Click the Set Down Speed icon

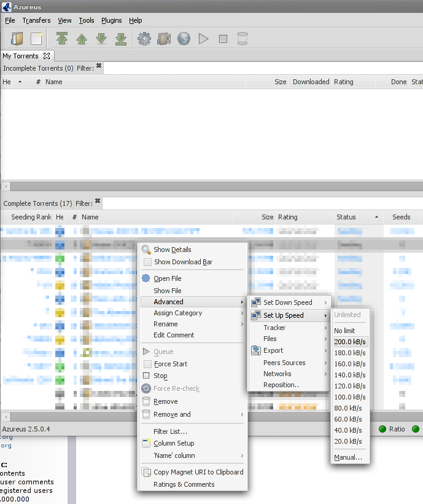pos(256,302)
